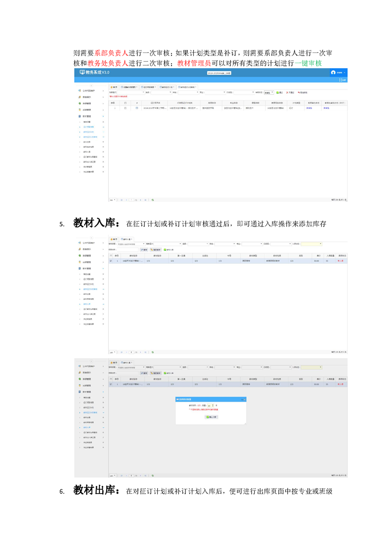Click green 教材入库 button in screenshot with popup dialog
Screen dimensions: 392x555
tap(169, 373)
